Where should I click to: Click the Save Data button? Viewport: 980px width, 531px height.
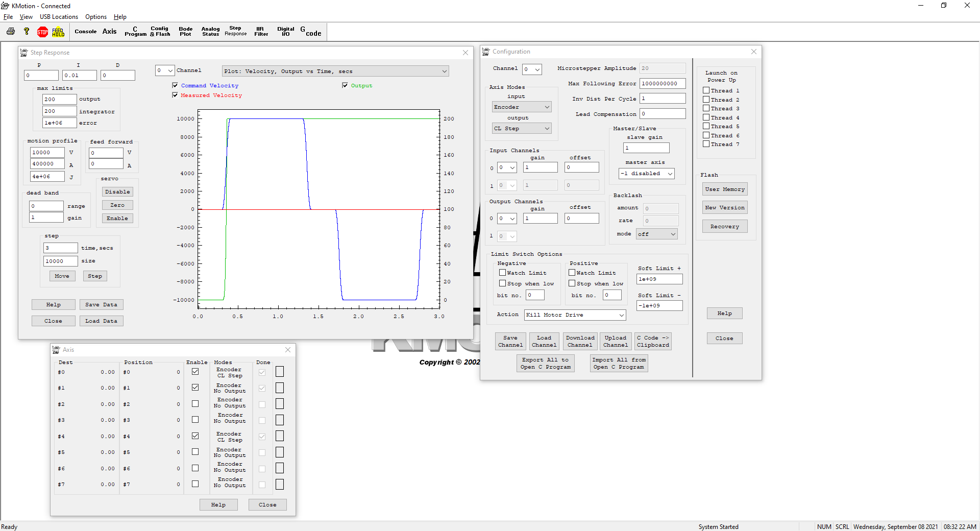(x=101, y=305)
